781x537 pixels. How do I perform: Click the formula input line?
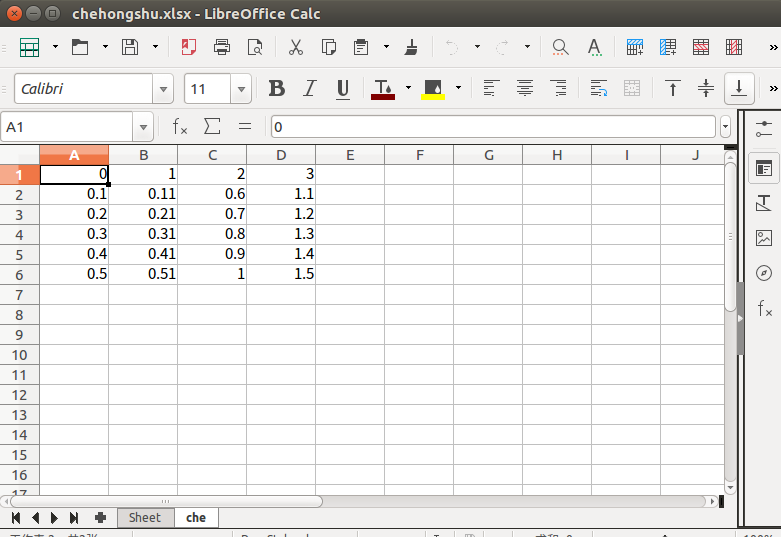[x=493, y=127]
